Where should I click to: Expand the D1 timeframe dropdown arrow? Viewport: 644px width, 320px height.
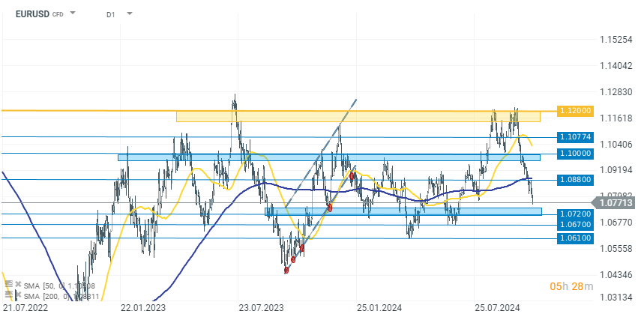tap(130, 13)
